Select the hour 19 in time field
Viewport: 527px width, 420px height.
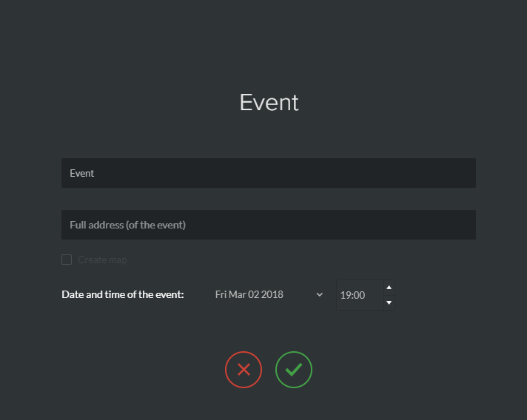tap(345, 295)
